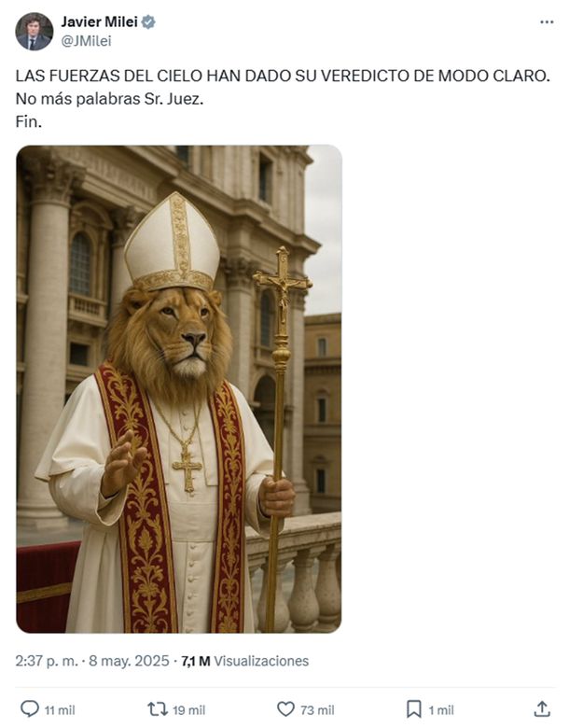Bookmark the post with bookmark icon
The width and height of the screenshot is (569, 728).
(x=413, y=709)
